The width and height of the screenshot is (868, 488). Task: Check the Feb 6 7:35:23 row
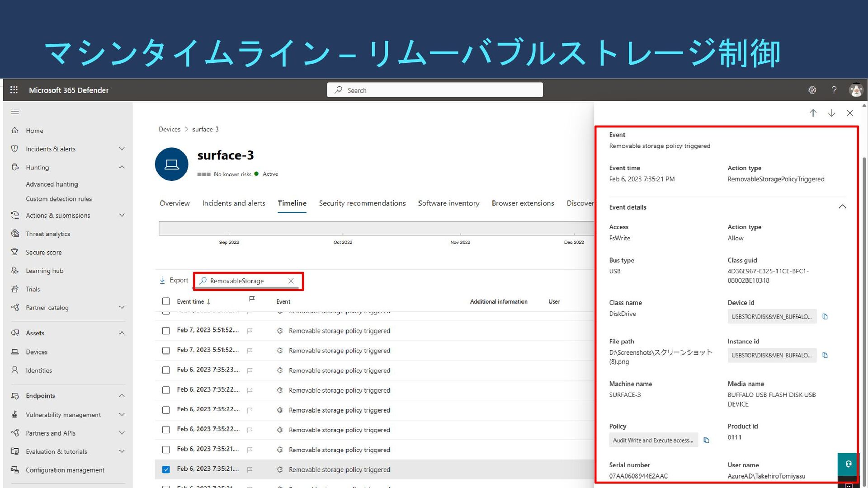click(166, 371)
